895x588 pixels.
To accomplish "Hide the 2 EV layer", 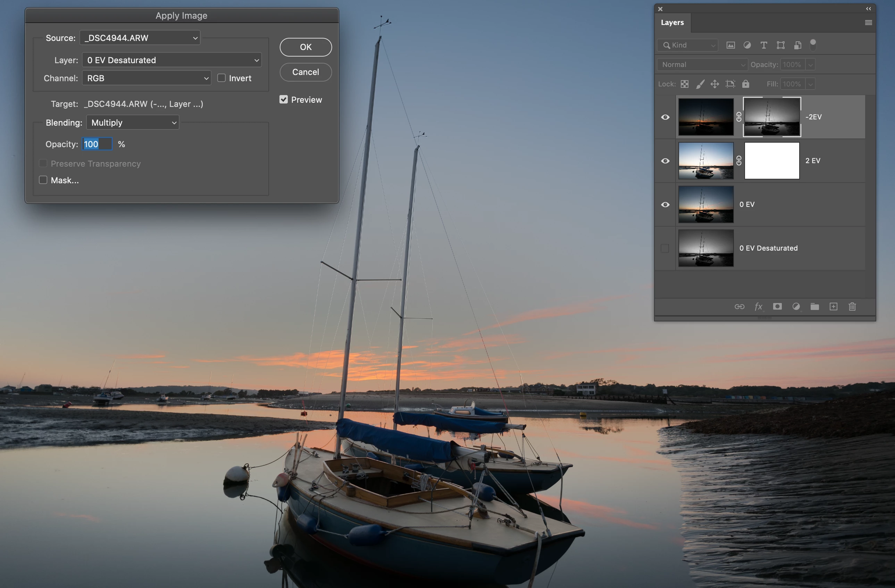I will (665, 161).
